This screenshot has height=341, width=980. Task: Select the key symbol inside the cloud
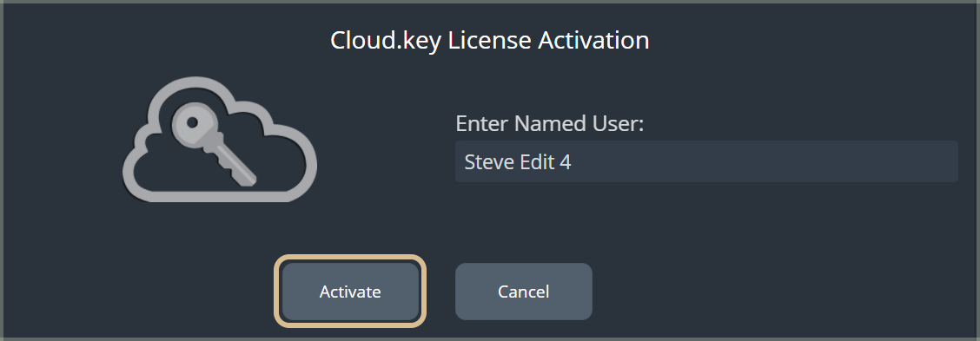215,144
